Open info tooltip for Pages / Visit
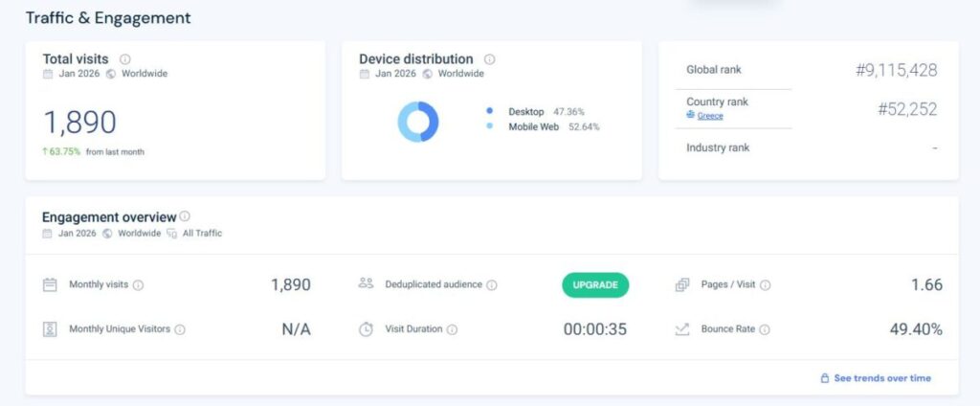 click(x=765, y=285)
